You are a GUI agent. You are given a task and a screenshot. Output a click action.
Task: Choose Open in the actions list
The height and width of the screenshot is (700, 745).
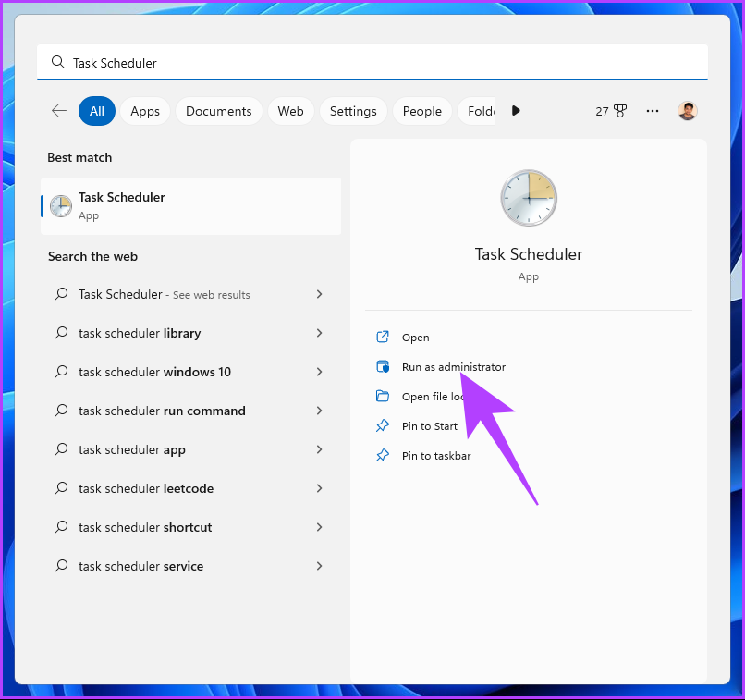click(415, 338)
